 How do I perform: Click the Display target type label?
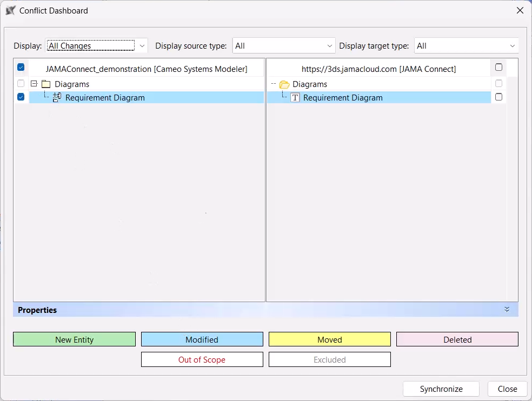click(x=374, y=46)
